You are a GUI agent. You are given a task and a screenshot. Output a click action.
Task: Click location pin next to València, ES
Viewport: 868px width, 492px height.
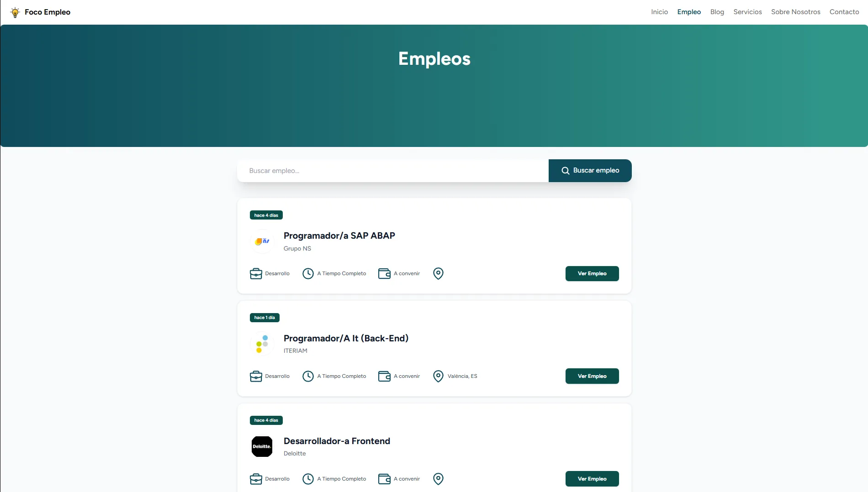coord(438,376)
